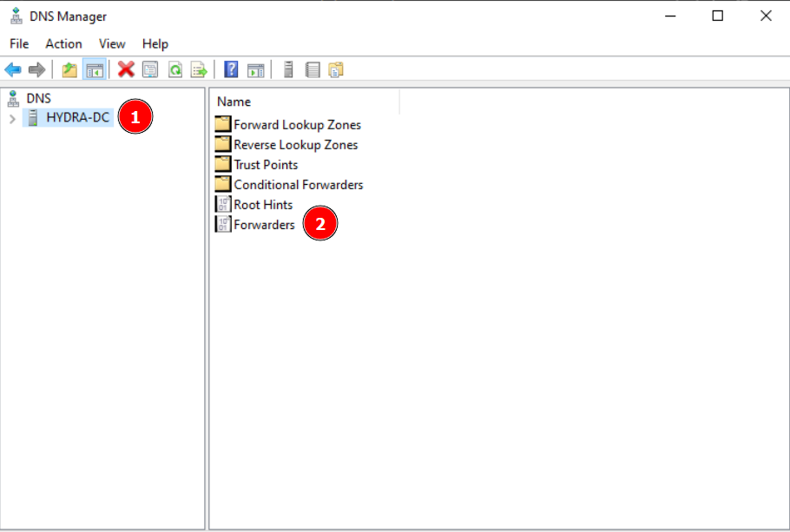Click the Name column header
This screenshot has height=532, width=790.
coord(234,102)
